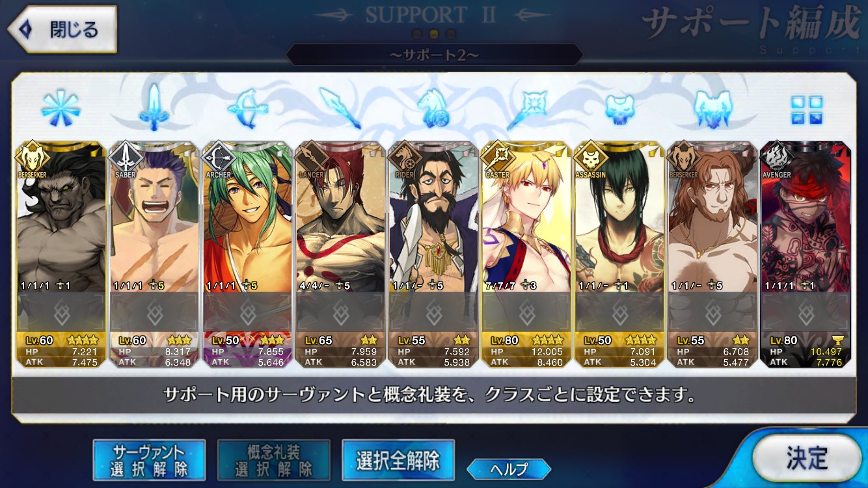Select the Archer class bow icon

pos(247,108)
